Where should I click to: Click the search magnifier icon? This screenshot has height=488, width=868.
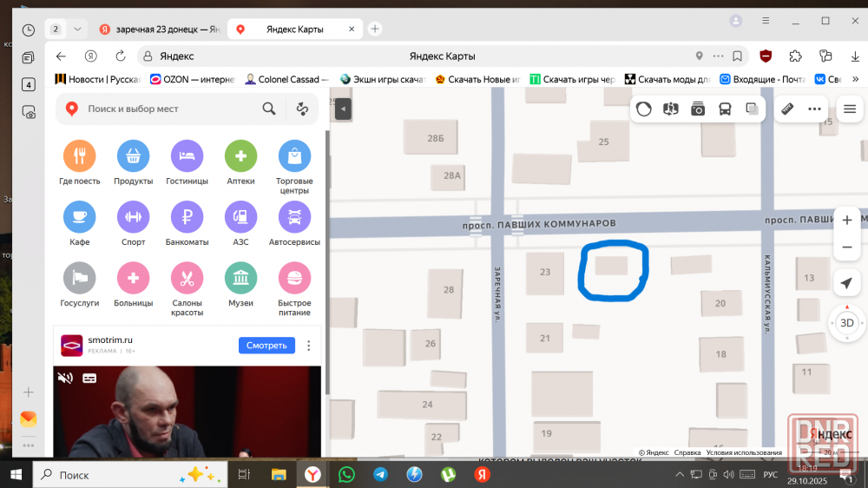point(270,109)
